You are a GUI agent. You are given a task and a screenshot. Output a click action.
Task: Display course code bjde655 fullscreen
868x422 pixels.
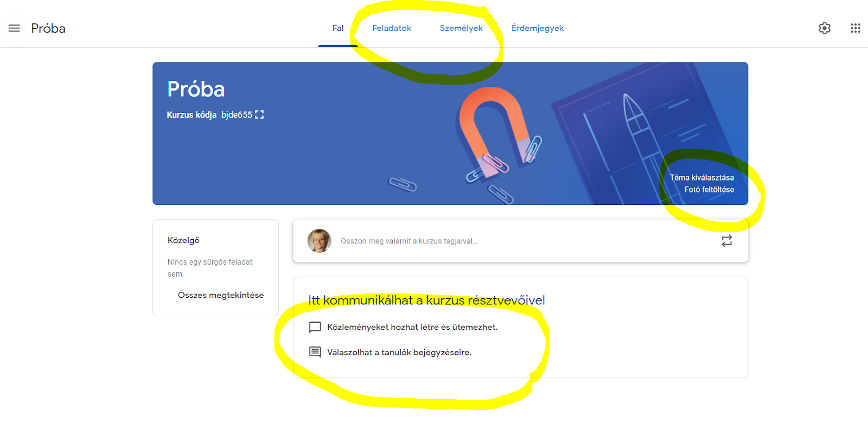tap(259, 114)
